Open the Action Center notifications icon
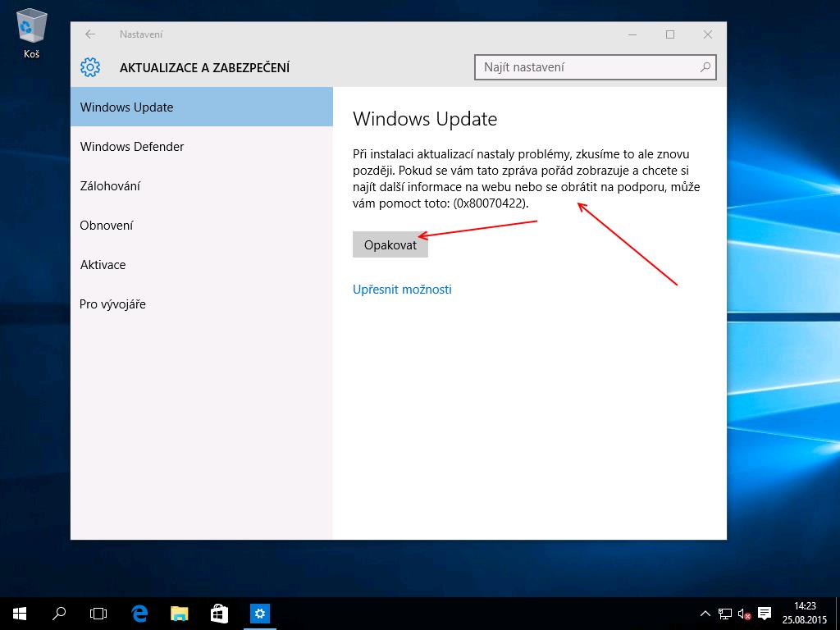Viewport: 840px width, 630px height. click(x=765, y=614)
